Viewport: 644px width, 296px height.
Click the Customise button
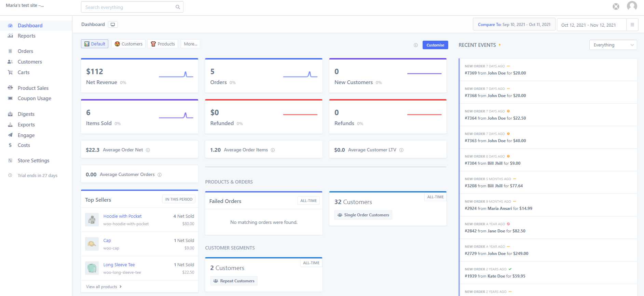coord(435,45)
